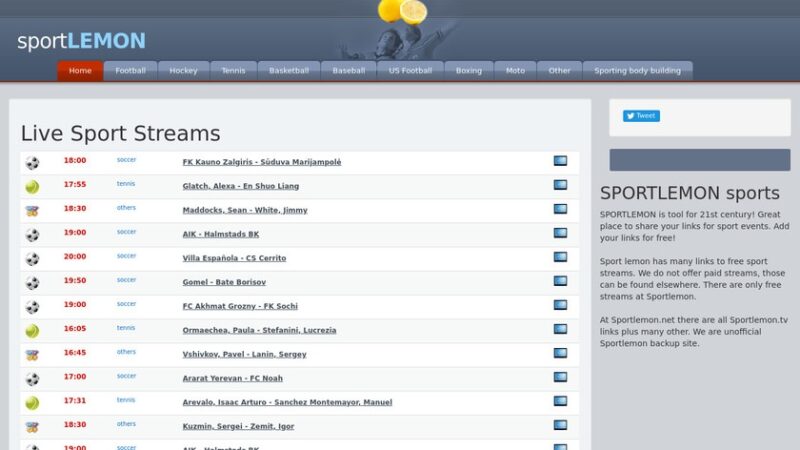Click the soccer ball icon for FC Akhmat Grozny row
The height and width of the screenshot is (450, 800).
32,307
